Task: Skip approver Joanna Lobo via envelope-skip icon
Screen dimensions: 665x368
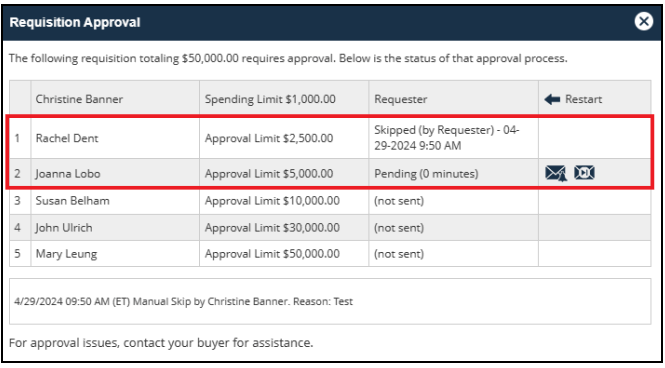Action: [584, 173]
